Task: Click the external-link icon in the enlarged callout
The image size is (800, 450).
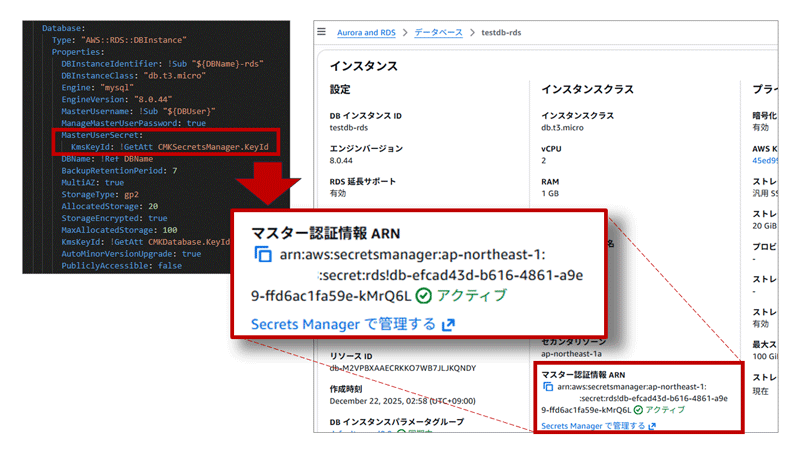Action: click(448, 324)
